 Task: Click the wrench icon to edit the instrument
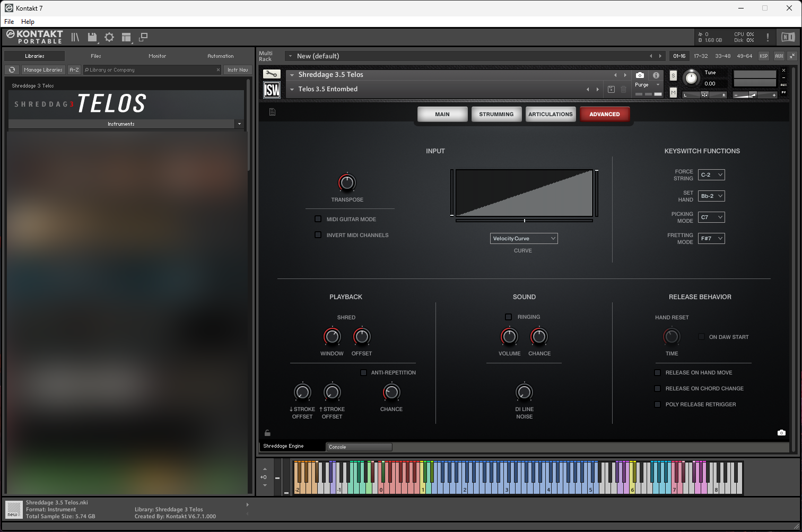tap(272, 74)
